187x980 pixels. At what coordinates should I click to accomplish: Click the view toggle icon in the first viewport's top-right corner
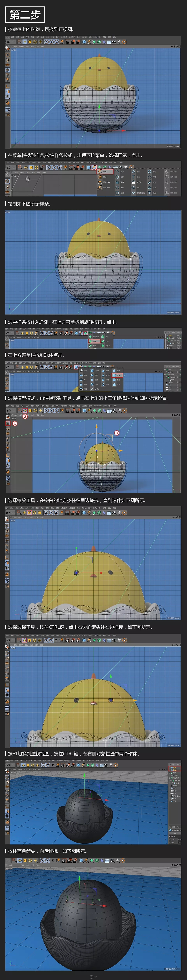point(179,46)
